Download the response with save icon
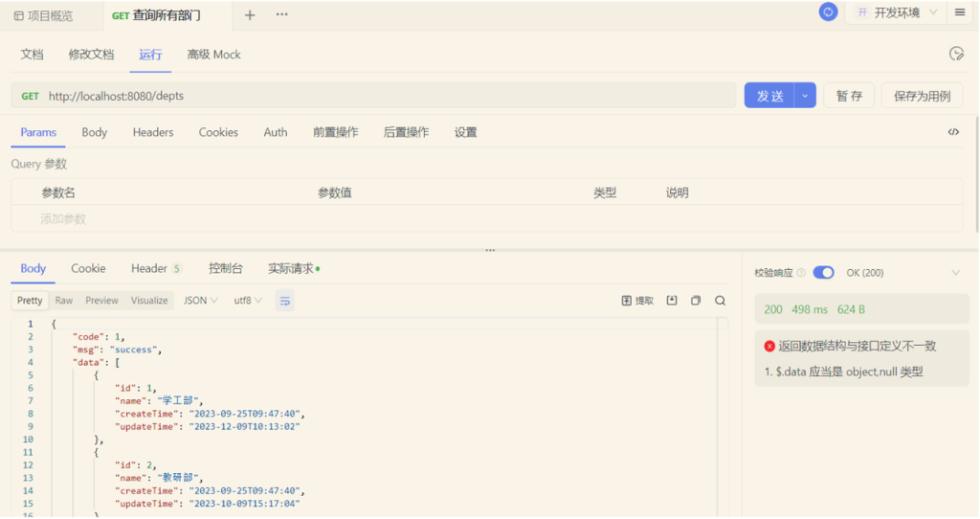The width and height of the screenshot is (980, 519). pos(672,301)
